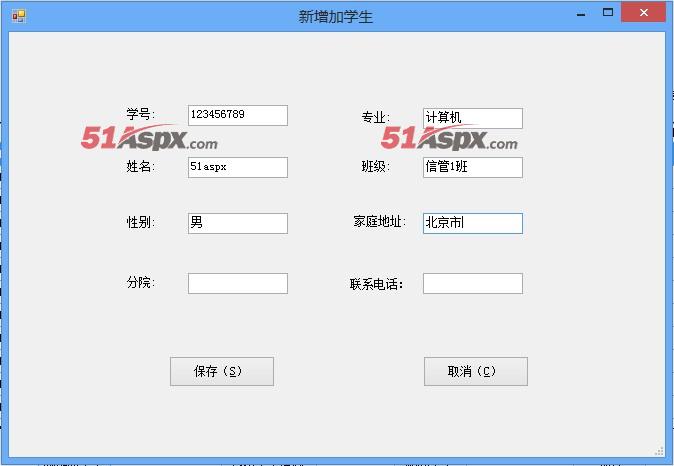Image resolution: width=674 pixels, height=466 pixels.
Task: Click the 新增加学生 window title
Action: (335, 17)
